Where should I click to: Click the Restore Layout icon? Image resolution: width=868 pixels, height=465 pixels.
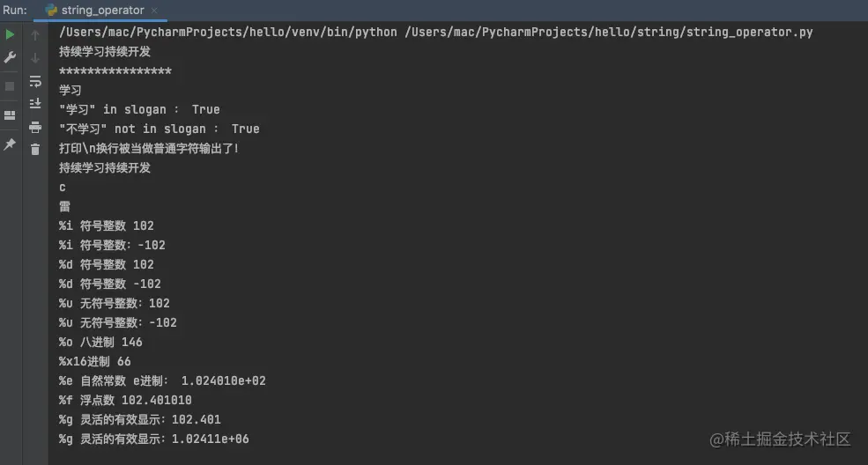[x=10, y=115]
